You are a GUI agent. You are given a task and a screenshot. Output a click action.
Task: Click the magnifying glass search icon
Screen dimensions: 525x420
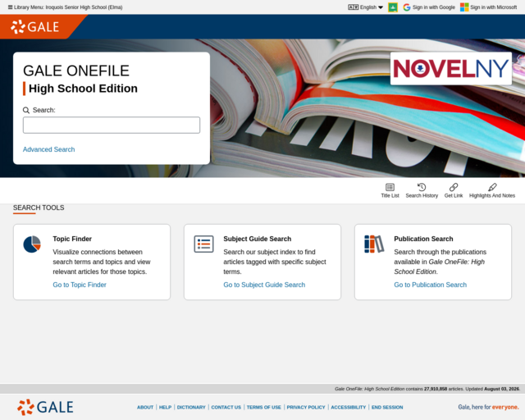(x=26, y=110)
